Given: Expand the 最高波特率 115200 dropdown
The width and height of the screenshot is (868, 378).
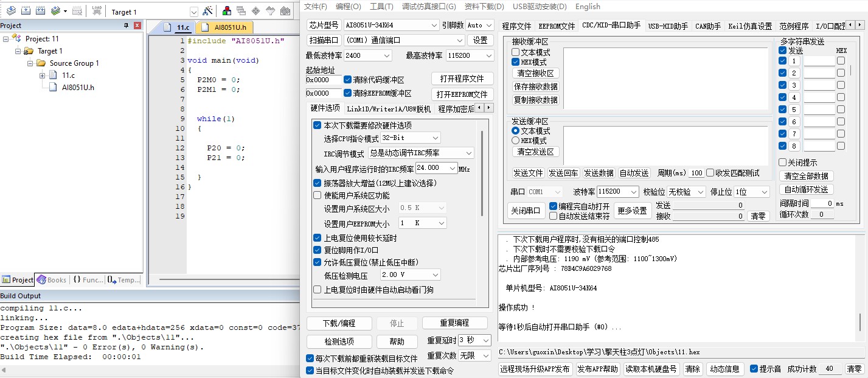Looking at the screenshot, I should (x=488, y=55).
